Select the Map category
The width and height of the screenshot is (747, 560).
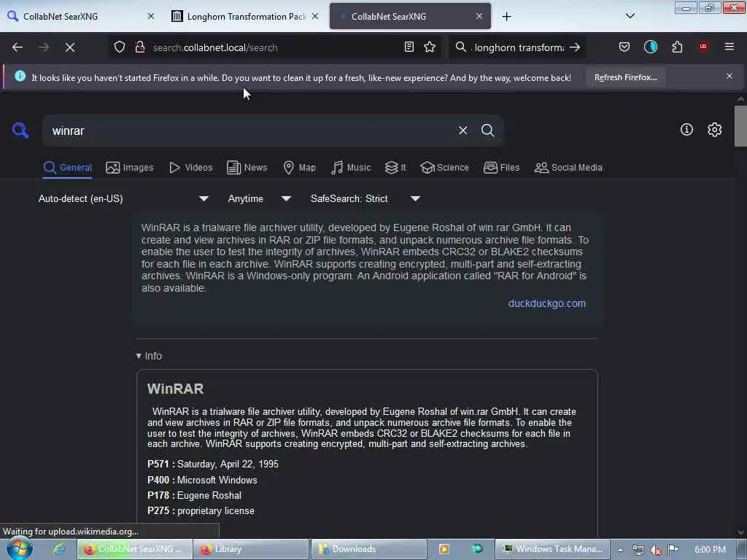[299, 168]
